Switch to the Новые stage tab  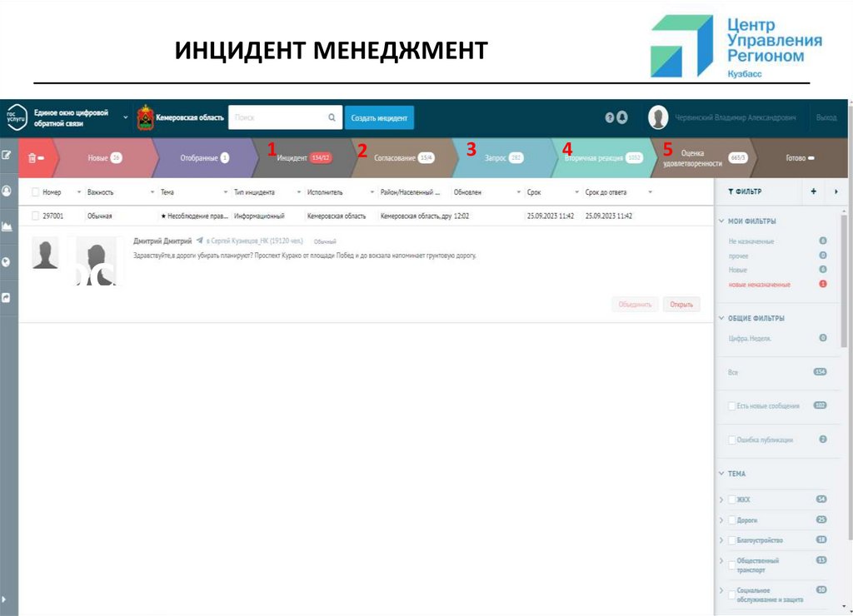(x=104, y=157)
